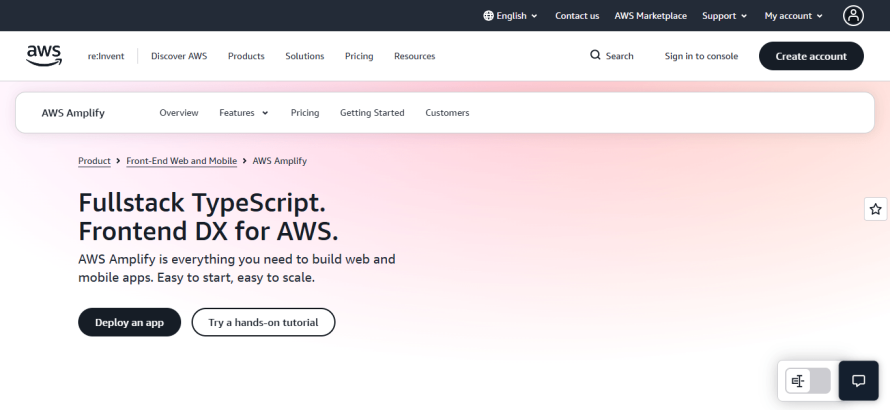Open the AWS Marketplace link
This screenshot has width=890, height=410.
(x=650, y=16)
